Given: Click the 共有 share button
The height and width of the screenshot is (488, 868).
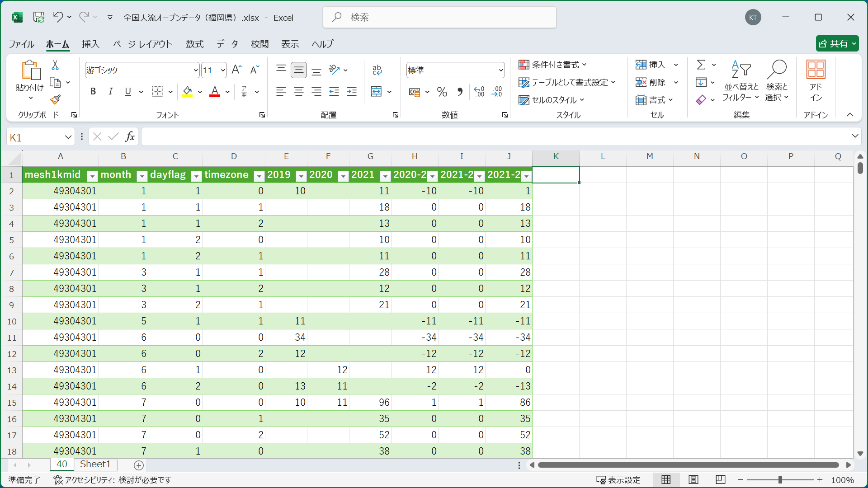Looking at the screenshot, I should point(837,43).
